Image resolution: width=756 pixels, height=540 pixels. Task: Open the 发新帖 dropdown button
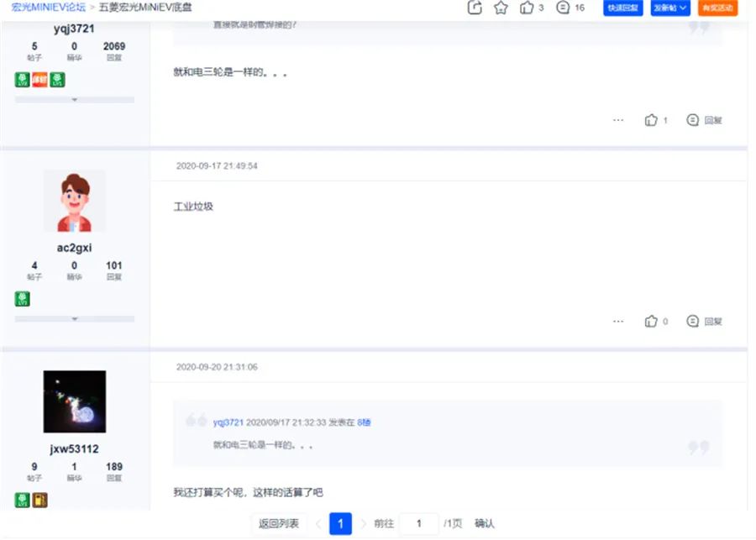coord(670,8)
